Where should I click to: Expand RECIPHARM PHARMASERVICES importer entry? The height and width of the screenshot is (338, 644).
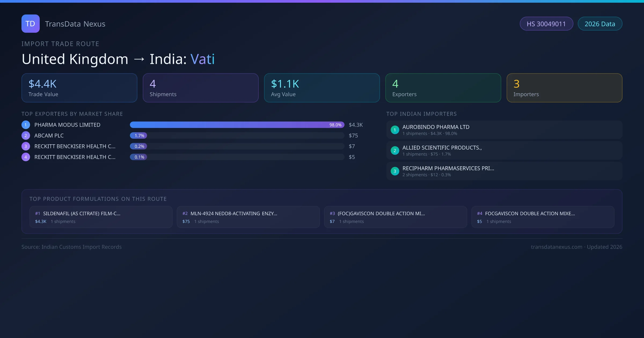[504, 171]
